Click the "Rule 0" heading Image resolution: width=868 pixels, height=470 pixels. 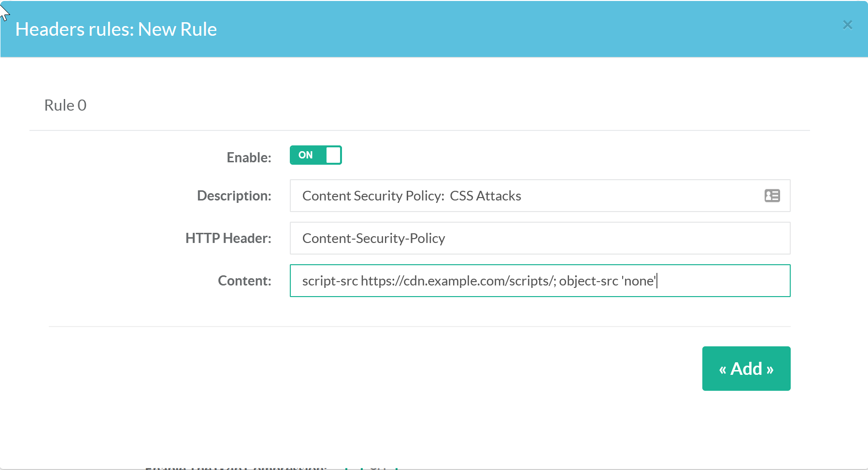pos(65,105)
